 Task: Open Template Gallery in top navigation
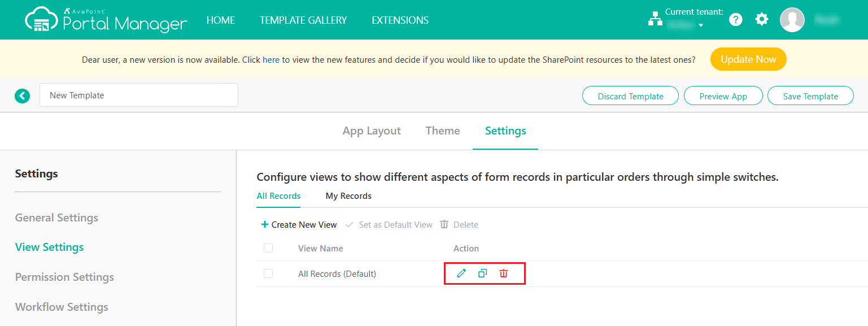point(303,20)
